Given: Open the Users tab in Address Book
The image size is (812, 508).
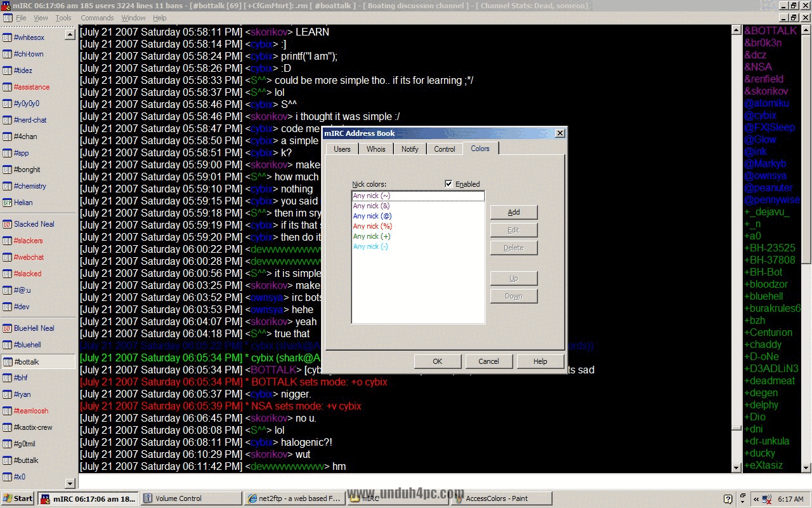Looking at the screenshot, I should coord(342,149).
